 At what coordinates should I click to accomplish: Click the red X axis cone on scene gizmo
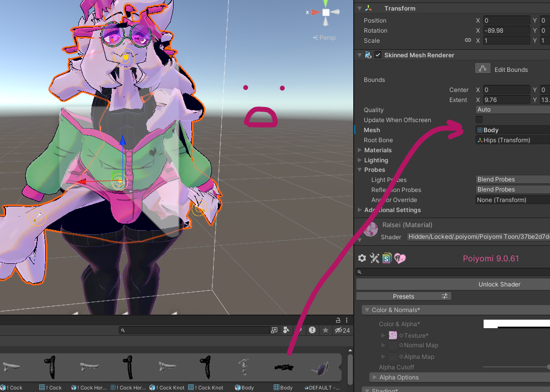(x=316, y=12)
